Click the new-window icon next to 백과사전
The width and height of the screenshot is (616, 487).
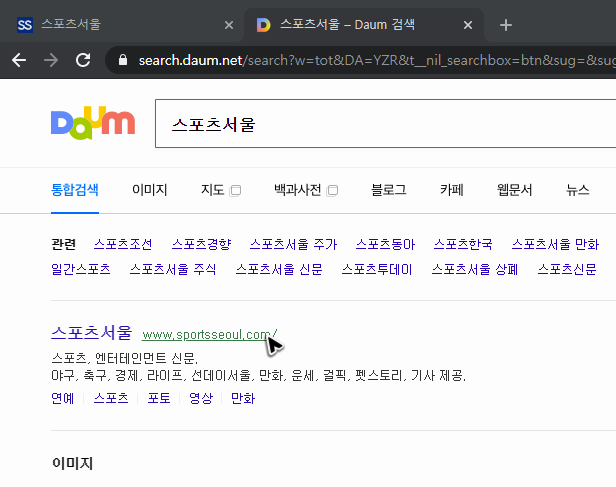click(x=332, y=190)
